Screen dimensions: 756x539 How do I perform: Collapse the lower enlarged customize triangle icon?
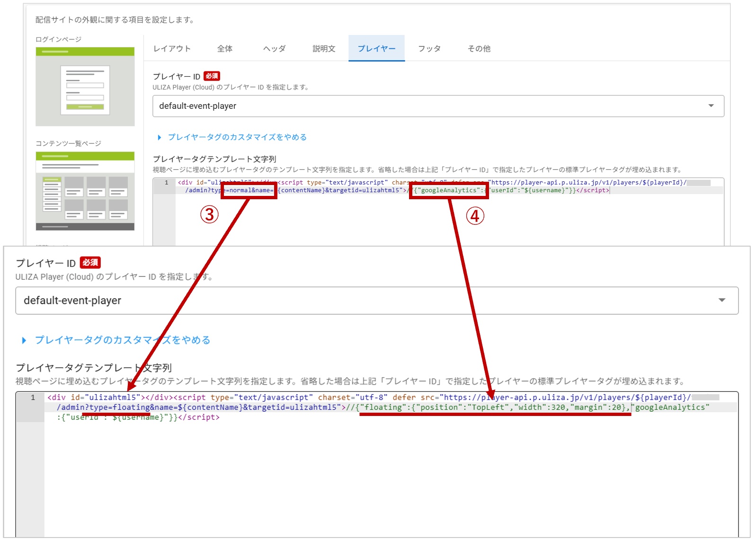(x=24, y=340)
